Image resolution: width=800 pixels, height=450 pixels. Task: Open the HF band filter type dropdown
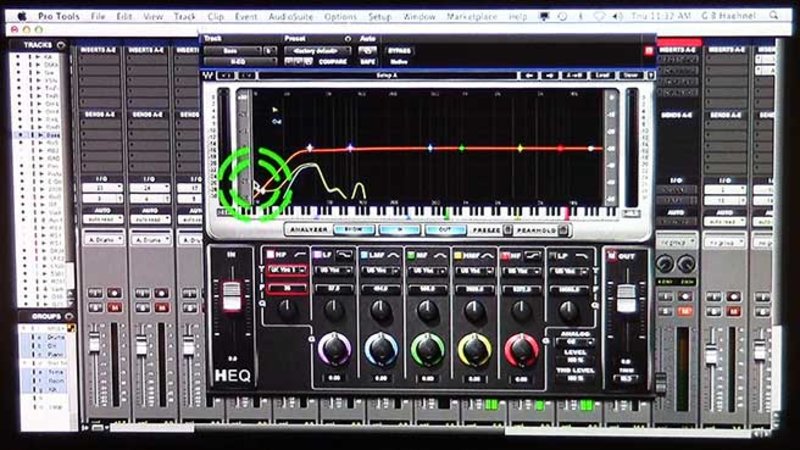[x=521, y=271]
